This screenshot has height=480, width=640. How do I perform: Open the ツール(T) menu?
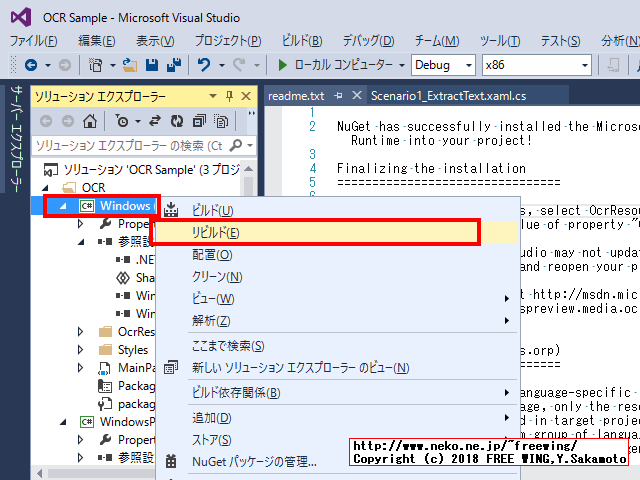pos(500,40)
